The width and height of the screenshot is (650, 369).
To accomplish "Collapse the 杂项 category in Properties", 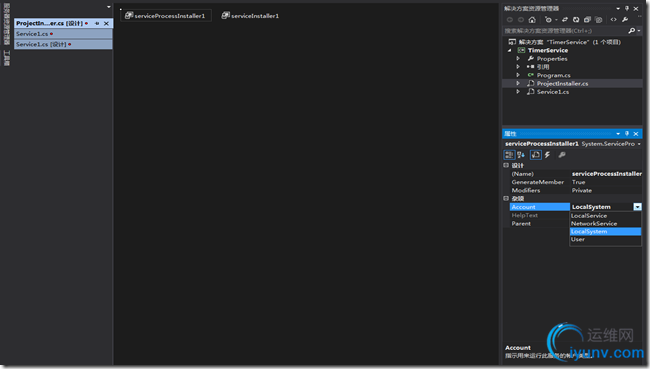I will coord(506,198).
